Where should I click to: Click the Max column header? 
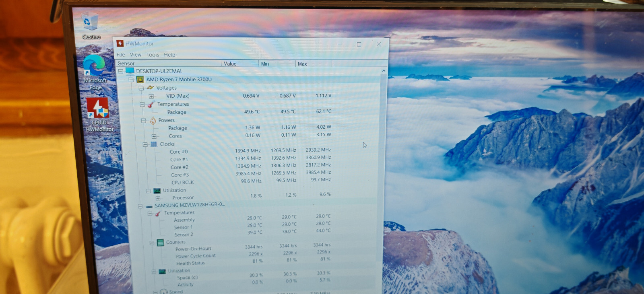[x=314, y=64]
